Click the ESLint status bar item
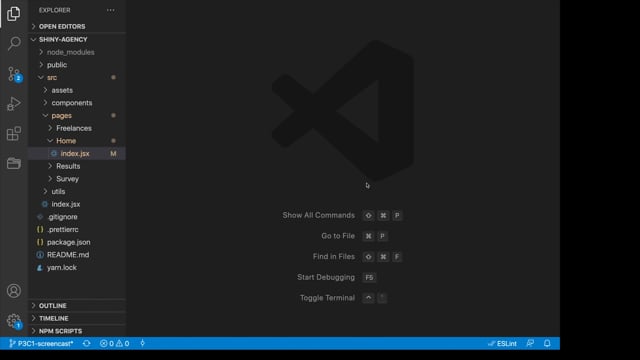This screenshot has height=360, width=640. [502, 344]
